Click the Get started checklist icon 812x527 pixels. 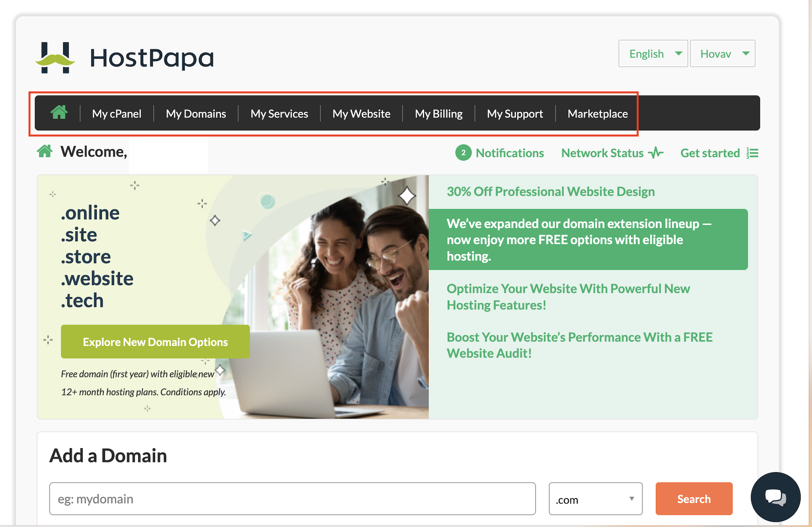[x=753, y=153]
